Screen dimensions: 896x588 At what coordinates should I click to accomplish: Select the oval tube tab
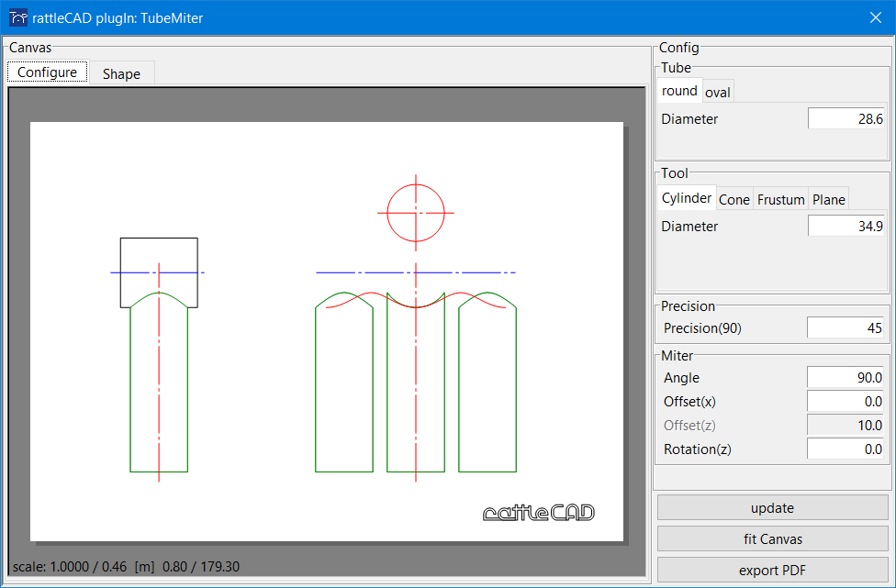718,93
